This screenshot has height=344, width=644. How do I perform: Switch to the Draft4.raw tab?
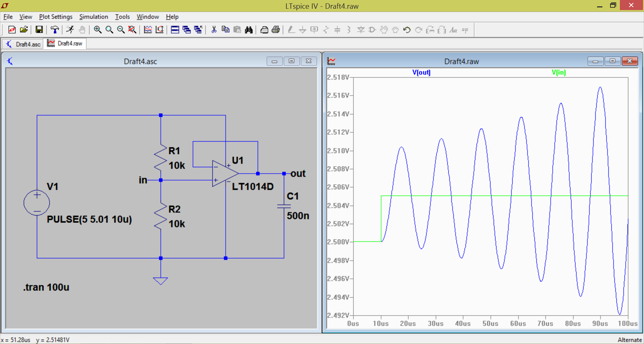[x=65, y=44]
